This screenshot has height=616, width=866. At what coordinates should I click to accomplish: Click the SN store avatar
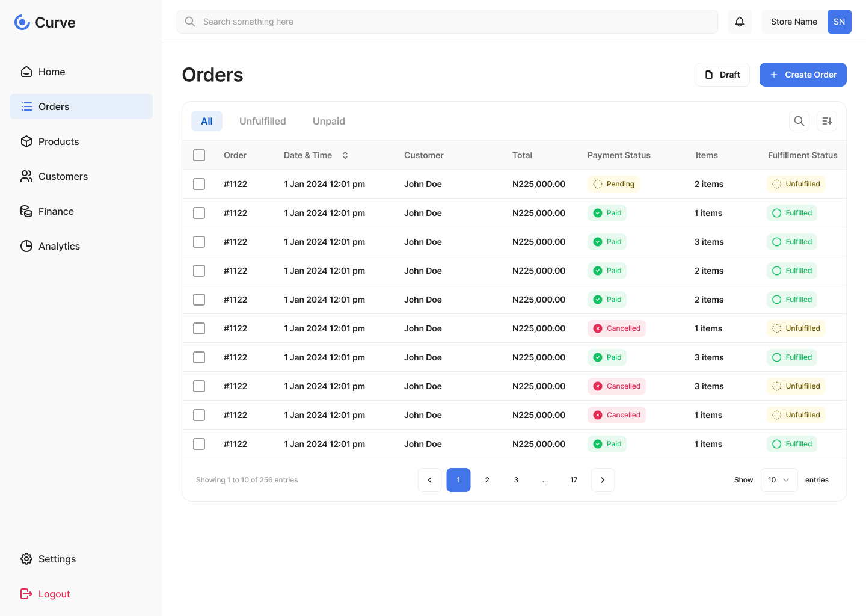840,22
